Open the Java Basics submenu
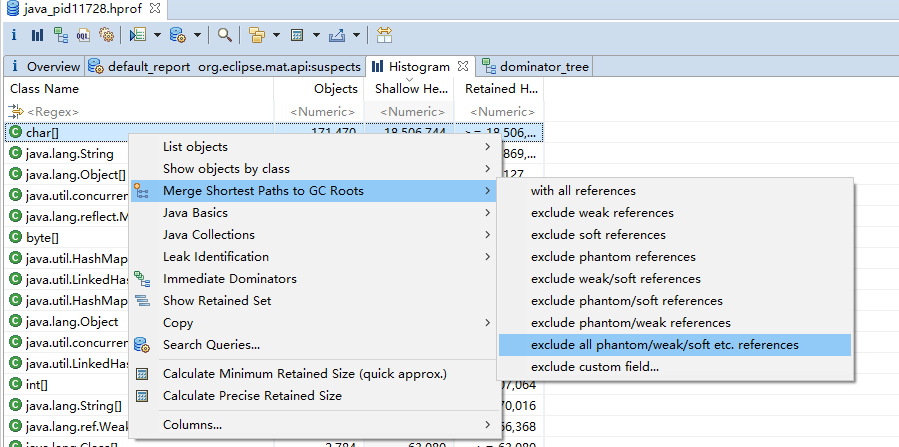 312,213
